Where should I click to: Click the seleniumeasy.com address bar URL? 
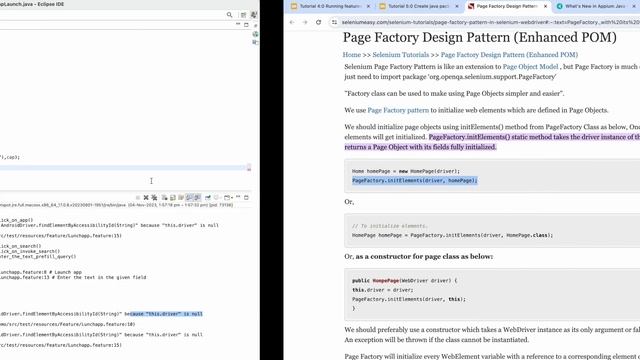[x=490, y=22]
